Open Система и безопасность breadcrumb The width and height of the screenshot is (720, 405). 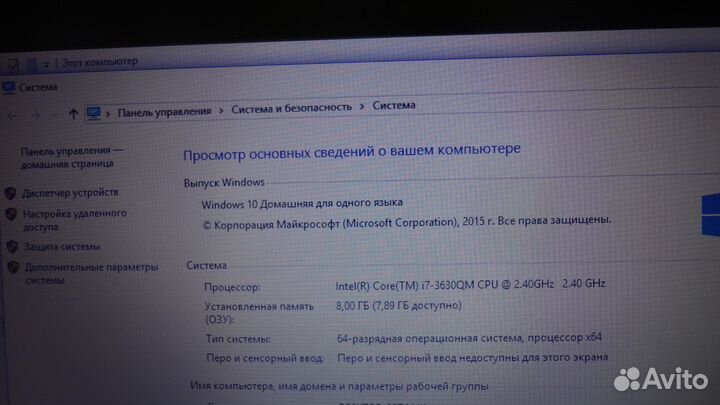click(292, 108)
